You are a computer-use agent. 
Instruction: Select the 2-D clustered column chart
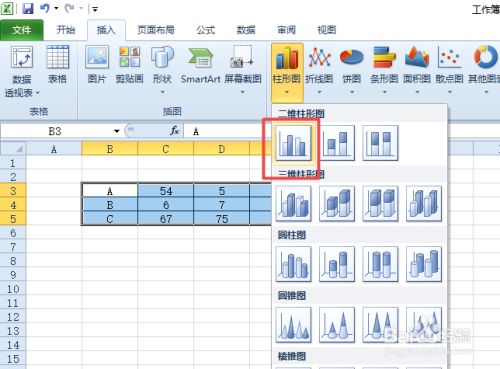294,143
